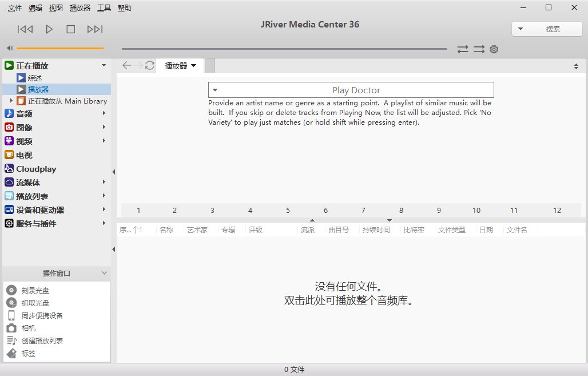
Task: Select the 综述 tree item
Action: 34,78
